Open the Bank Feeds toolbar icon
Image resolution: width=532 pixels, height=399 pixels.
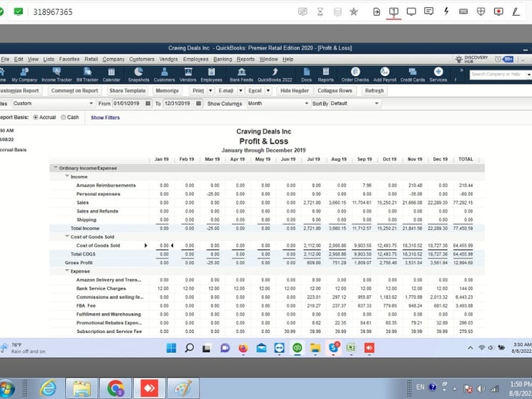click(242, 75)
